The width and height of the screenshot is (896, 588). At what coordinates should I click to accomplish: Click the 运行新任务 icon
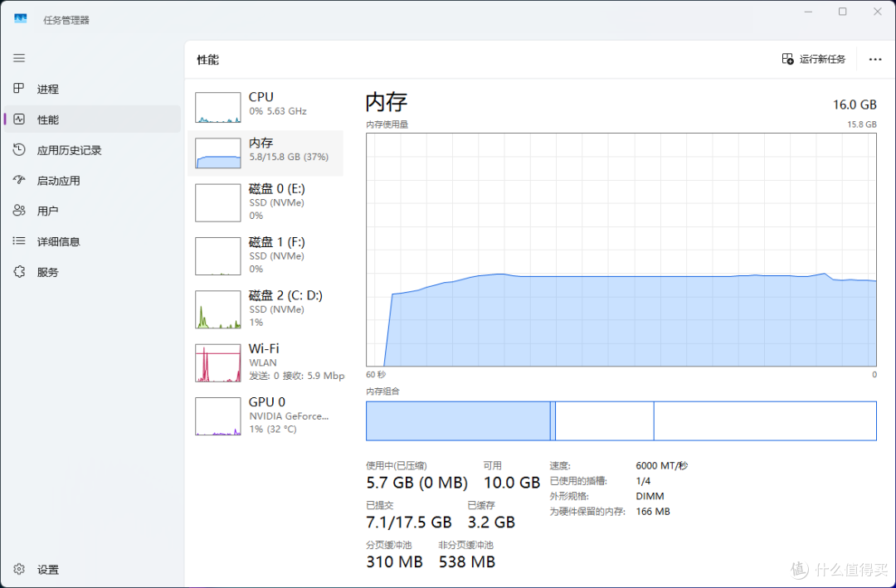[x=787, y=59]
